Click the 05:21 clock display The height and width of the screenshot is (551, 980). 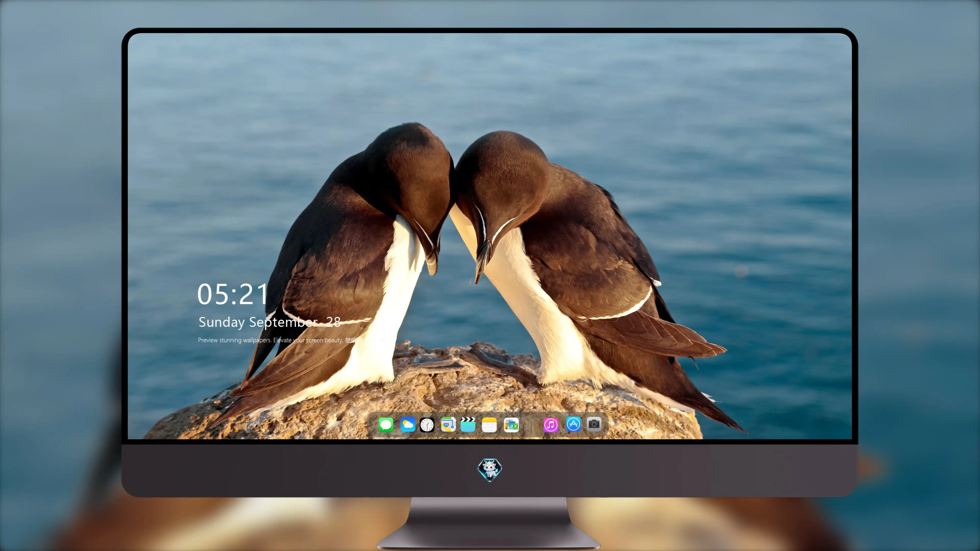(232, 294)
